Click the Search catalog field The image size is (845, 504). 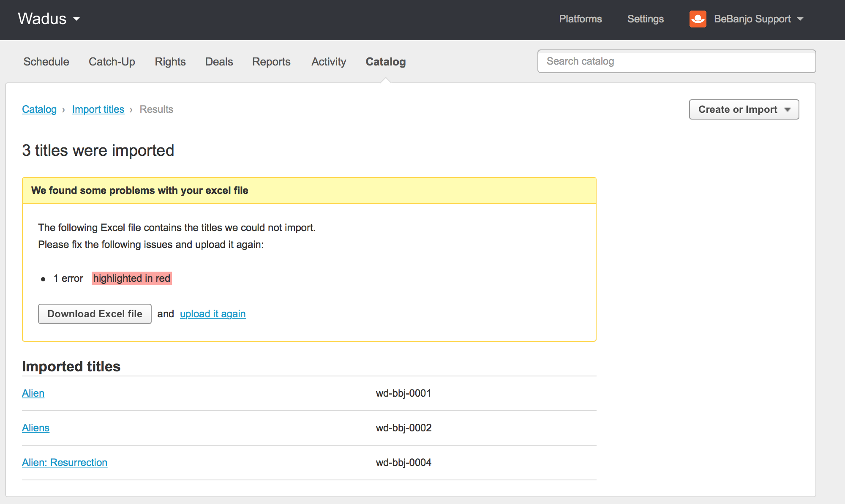pos(676,61)
